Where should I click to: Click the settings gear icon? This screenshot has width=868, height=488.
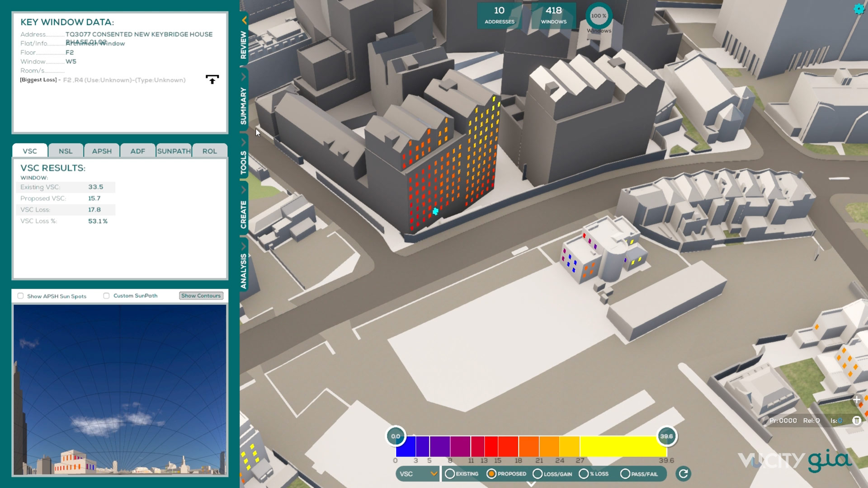coord(859,9)
